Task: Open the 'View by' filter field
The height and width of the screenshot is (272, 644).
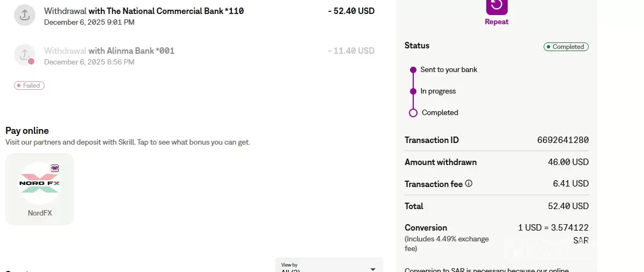Action: pyautogui.click(x=322, y=267)
